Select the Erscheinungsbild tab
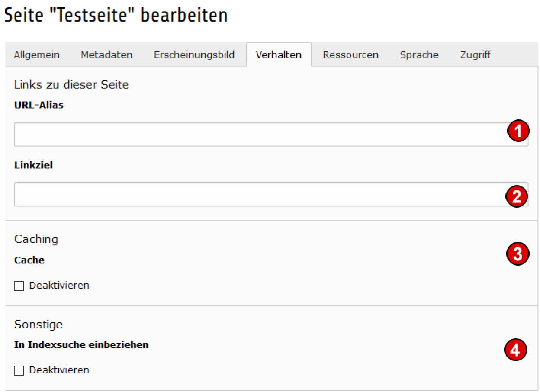Viewport: 540px width, 392px height. click(194, 55)
